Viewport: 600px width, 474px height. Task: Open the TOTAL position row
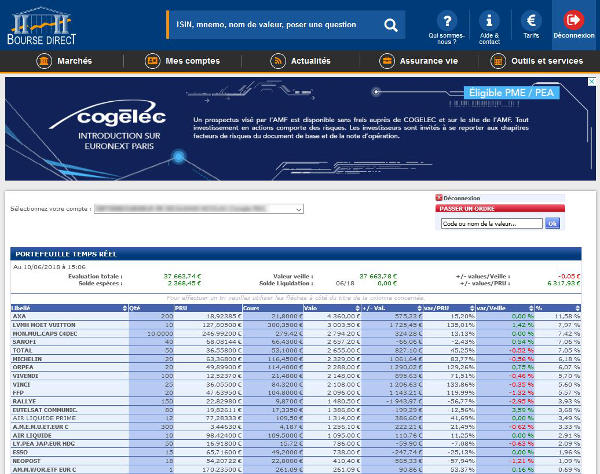296,350
